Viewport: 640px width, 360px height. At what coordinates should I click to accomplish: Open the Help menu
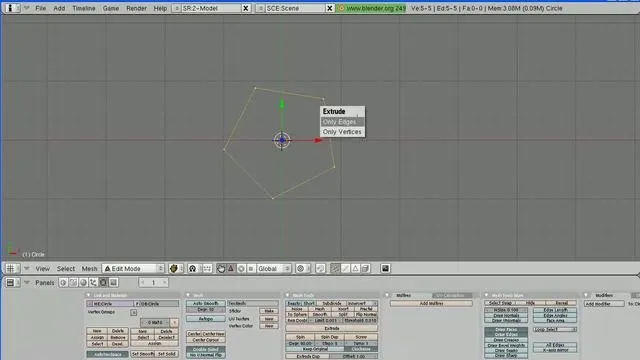click(160, 8)
